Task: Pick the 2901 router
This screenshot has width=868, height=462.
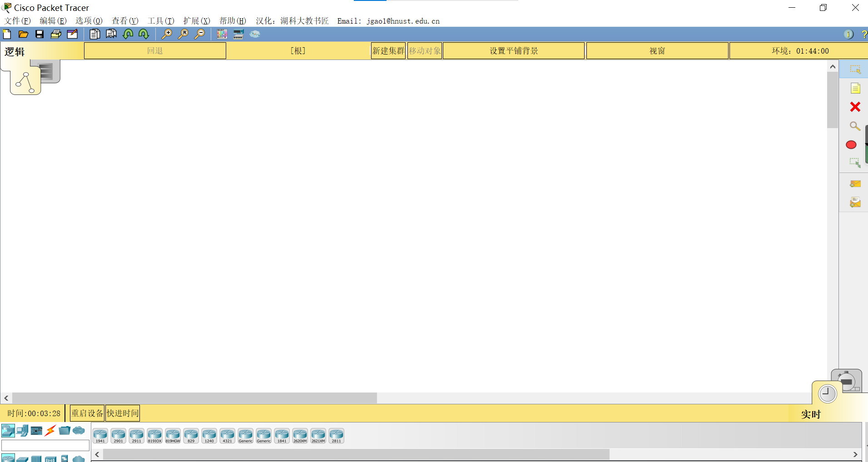Action: pos(119,436)
